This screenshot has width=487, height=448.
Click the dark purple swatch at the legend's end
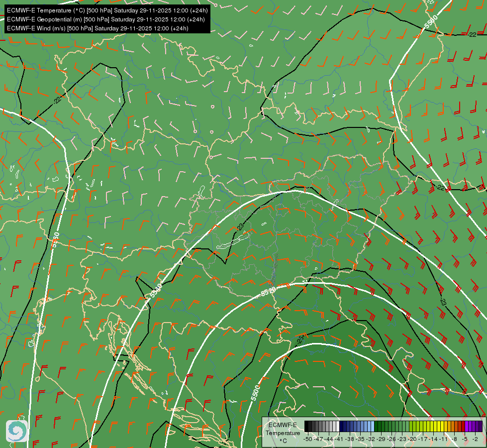(x=481, y=426)
